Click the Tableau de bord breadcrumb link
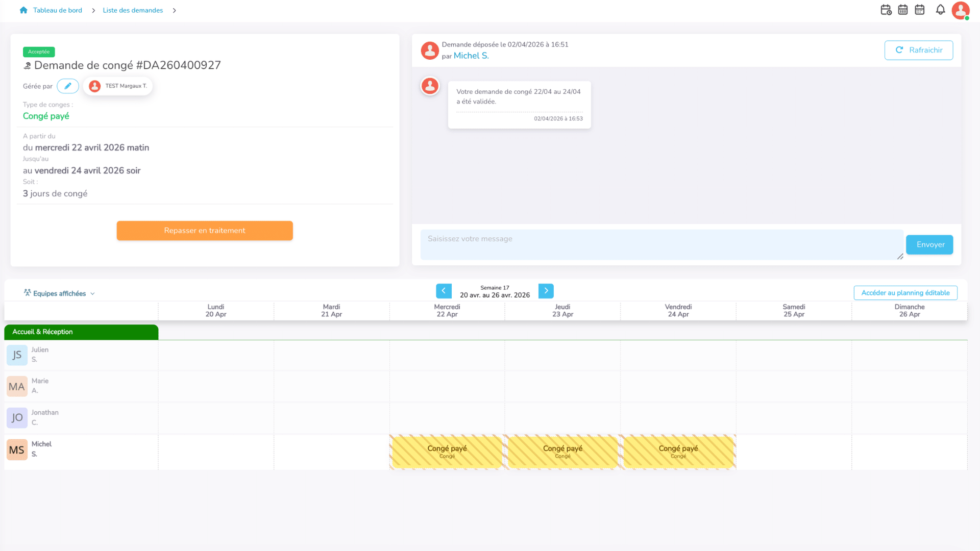Image resolution: width=980 pixels, height=551 pixels. 58,10
